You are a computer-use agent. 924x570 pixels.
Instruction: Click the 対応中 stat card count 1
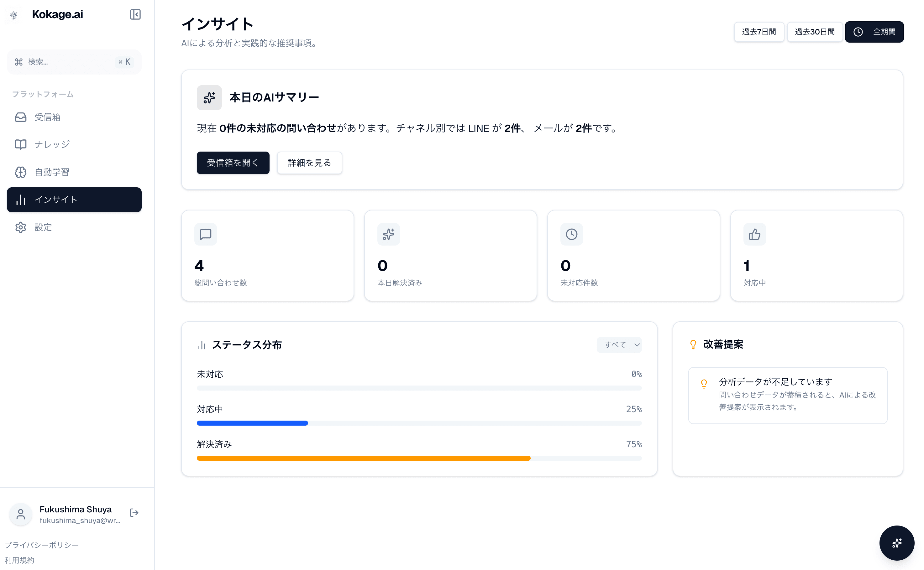click(746, 266)
